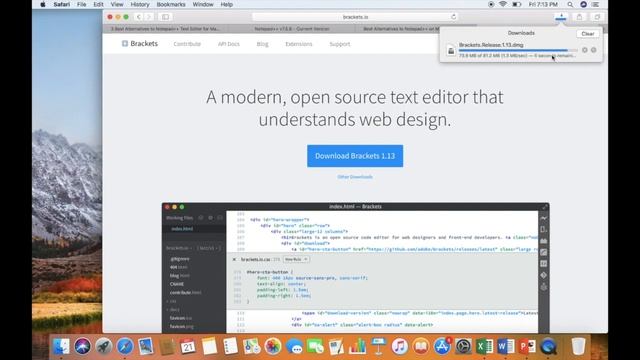The width and height of the screenshot is (640, 360).
Task: Open the Bookmarks menu
Action: click(171, 4)
